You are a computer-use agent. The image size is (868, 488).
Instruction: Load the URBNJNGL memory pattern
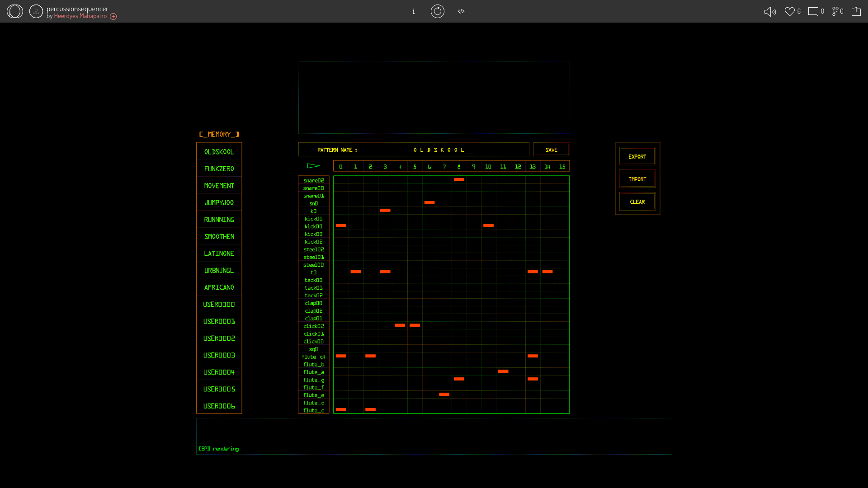coord(219,270)
